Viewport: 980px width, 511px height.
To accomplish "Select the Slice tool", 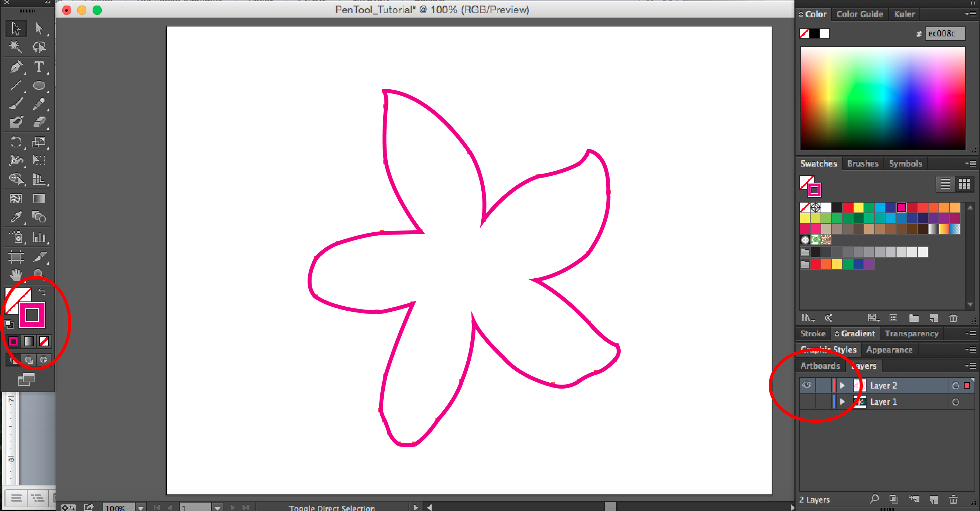I will (x=39, y=257).
